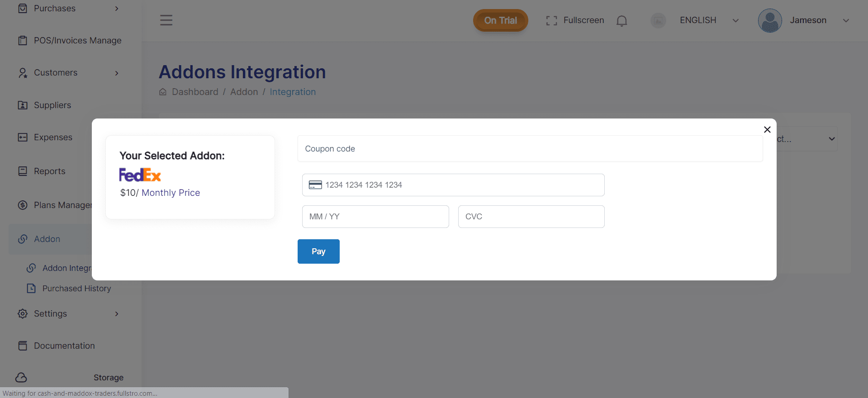This screenshot has width=868, height=398.
Task: Click the Fullscreen label
Action: tap(583, 20)
